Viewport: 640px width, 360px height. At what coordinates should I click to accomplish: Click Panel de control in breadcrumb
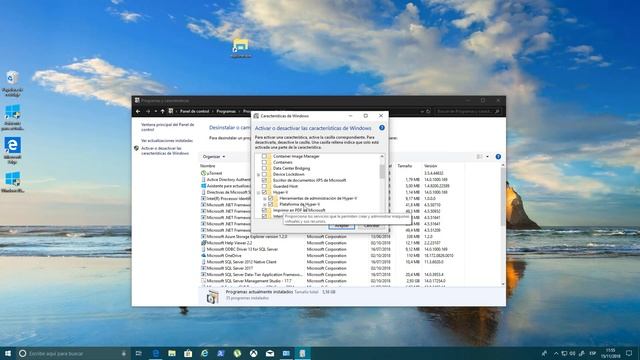click(195, 111)
